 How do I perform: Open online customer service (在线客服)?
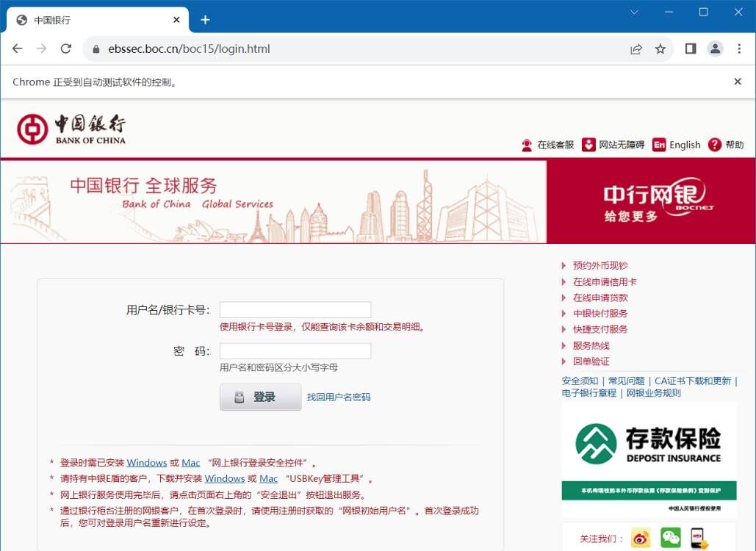(x=547, y=145)
